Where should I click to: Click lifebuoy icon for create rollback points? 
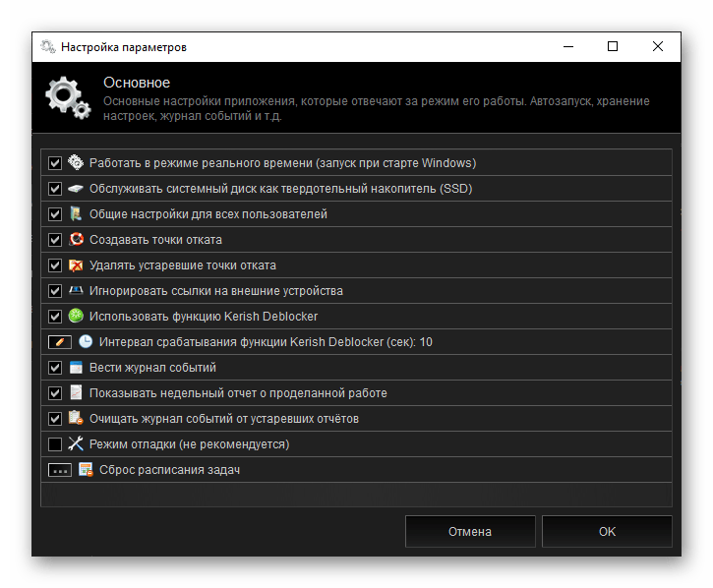tap(76, 239)
